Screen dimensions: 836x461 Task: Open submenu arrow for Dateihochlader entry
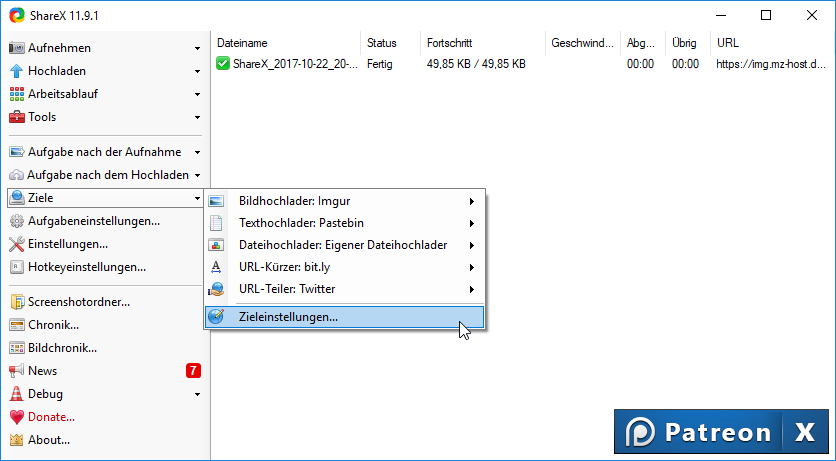click(x=472, y=245)
